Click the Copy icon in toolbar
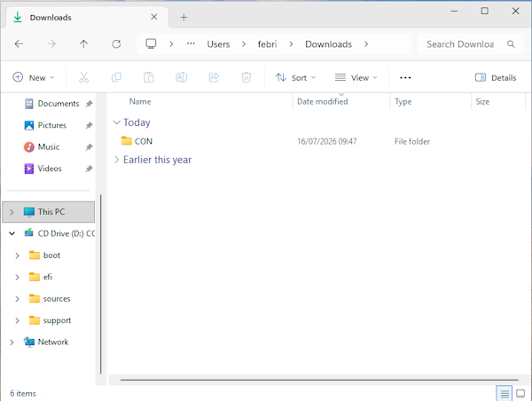 [x=116, y=77]
